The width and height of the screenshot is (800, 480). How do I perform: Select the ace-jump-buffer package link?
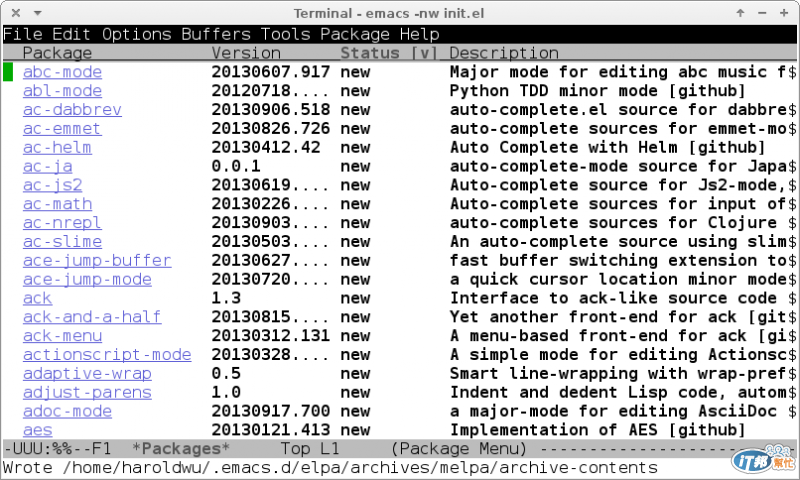point(97,260)
